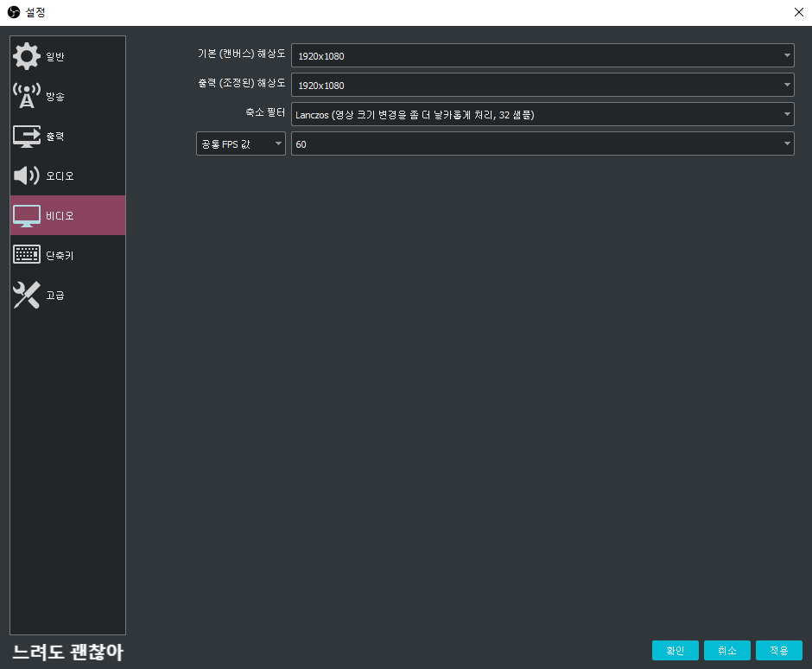Screen dimensions: 812x669
Task: Open the 공통 FPS 값 type dropdown
Action: pos(241,143)
